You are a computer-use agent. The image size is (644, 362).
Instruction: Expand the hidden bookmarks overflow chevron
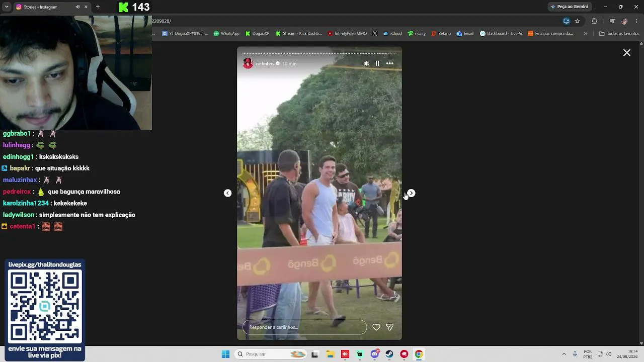coord(585,34)
